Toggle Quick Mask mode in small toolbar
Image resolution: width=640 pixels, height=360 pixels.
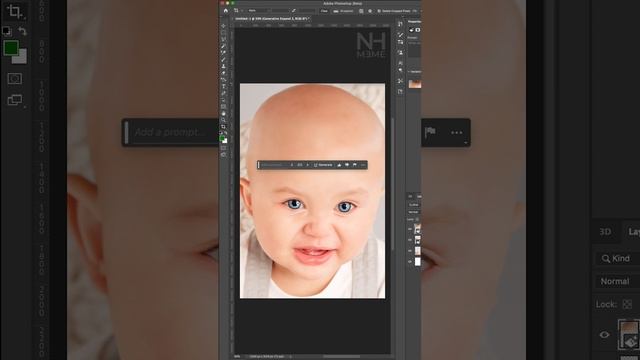click(223, 148)
